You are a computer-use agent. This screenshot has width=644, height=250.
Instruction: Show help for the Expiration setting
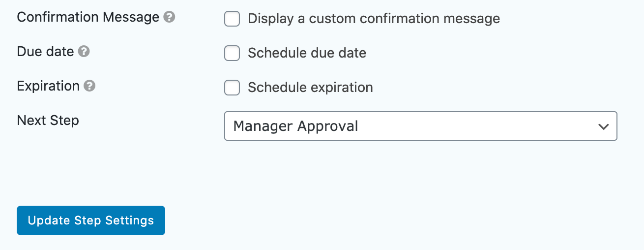(89, 86)
